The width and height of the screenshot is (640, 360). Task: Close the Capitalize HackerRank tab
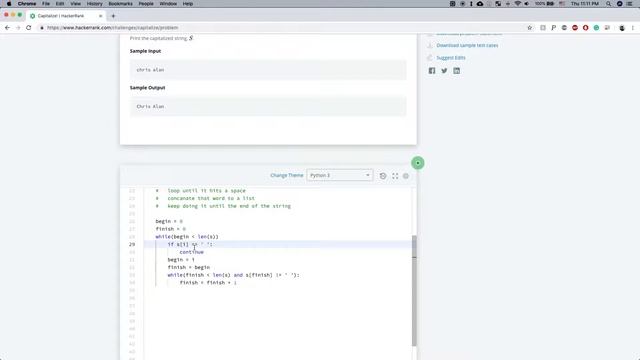[100, 16]
